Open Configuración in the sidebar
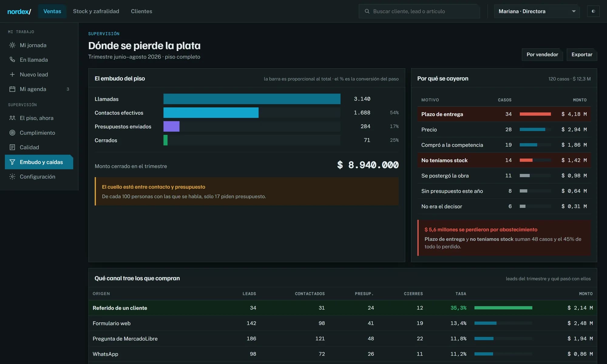The width and height of the screenshot is (607, 364). 39,177
